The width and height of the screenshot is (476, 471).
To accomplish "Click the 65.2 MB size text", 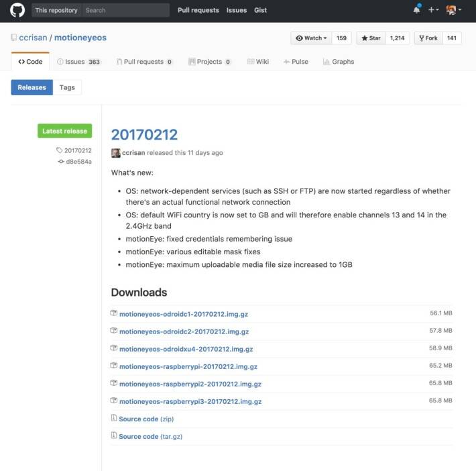I will pyautogui.click(x=440, y=365).
